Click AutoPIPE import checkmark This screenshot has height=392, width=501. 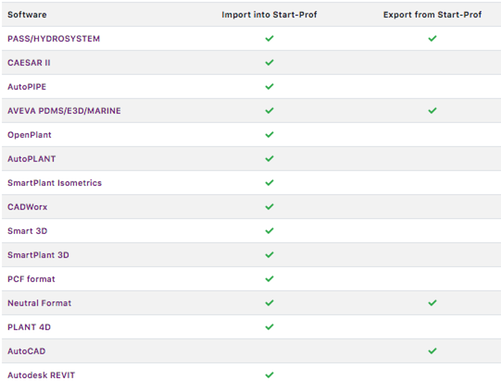tap(269, 86)
